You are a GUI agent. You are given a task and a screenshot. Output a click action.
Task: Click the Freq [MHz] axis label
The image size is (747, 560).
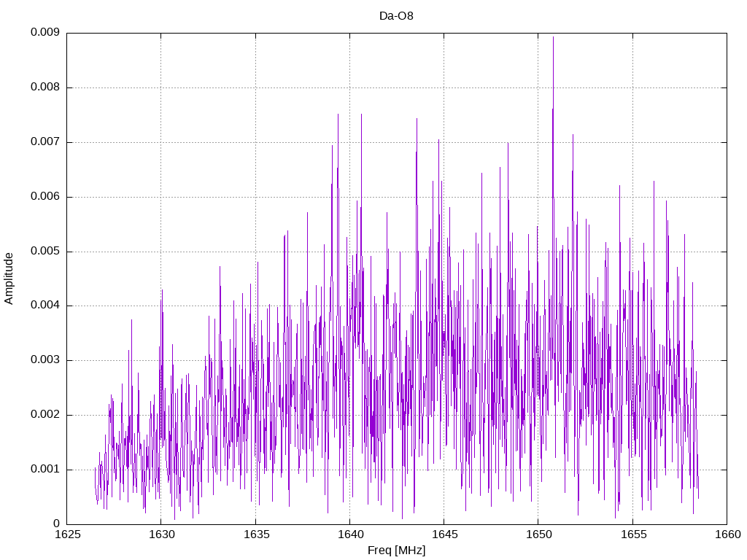[396, 551]
